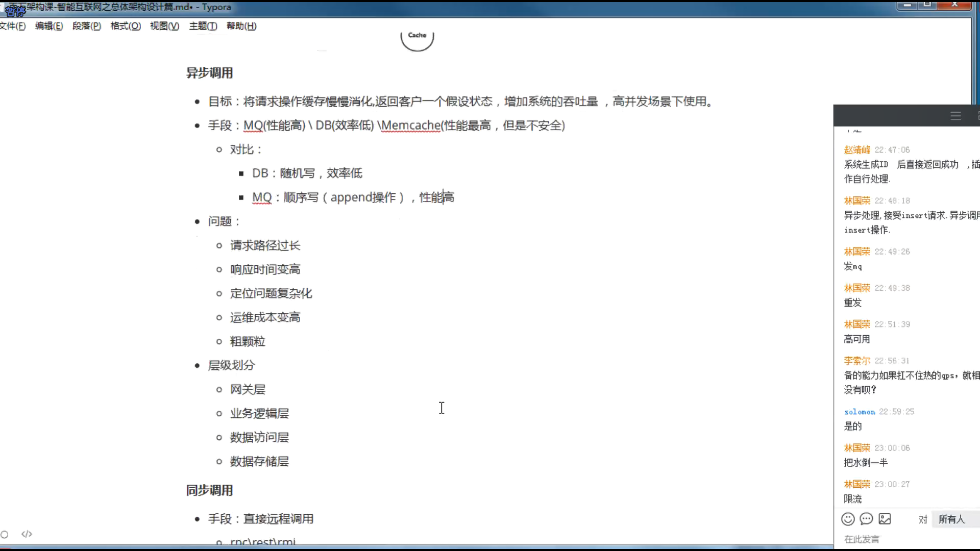980x551 pixels.
Task: Click the Cache diagram circle
Action: (x=417, y=38)
